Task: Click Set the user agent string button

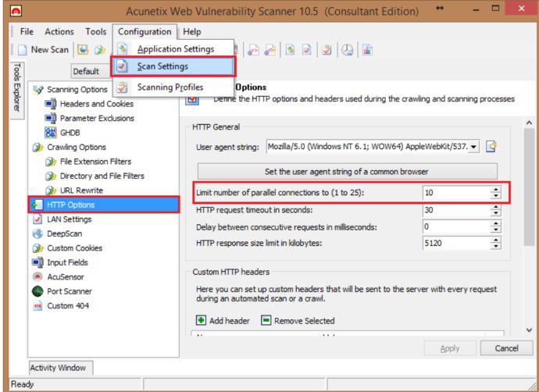Action: (347, 171)
